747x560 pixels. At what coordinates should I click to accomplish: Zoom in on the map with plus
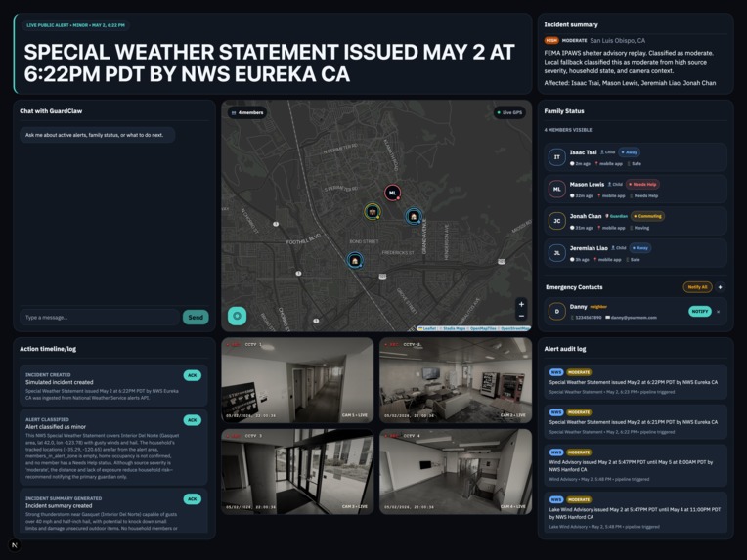click(x=521, y=304)
